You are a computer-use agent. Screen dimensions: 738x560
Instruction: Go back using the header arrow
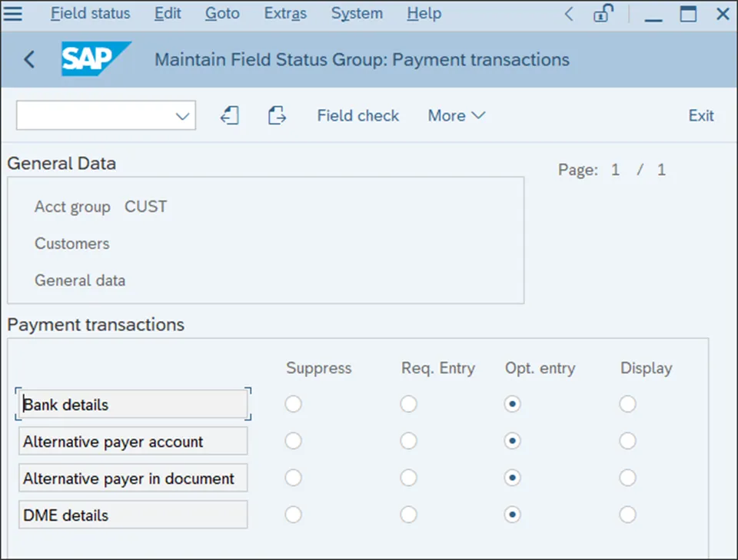[x=29, y=59]
